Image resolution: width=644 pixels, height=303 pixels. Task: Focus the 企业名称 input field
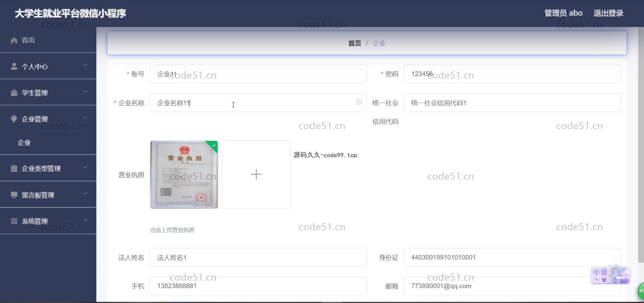click(258, 103)
